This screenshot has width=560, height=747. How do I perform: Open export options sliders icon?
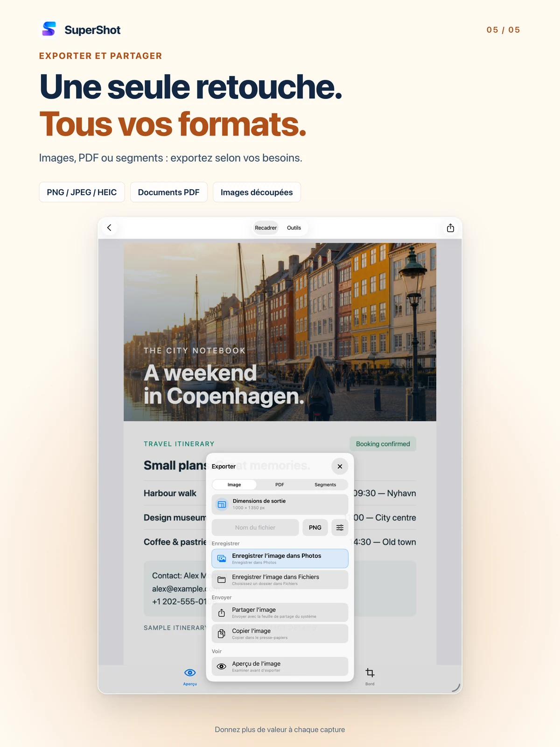[340, 528]
